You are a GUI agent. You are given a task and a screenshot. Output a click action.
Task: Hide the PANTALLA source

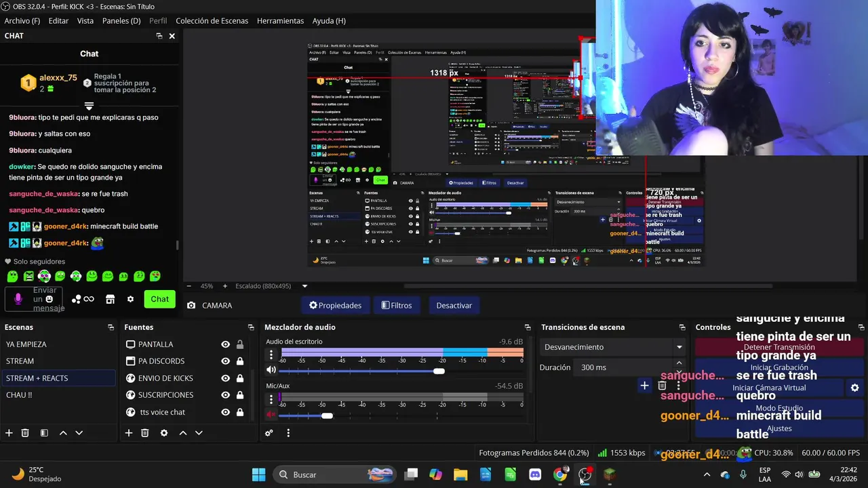pyautogui.click(x=225, y=344)
